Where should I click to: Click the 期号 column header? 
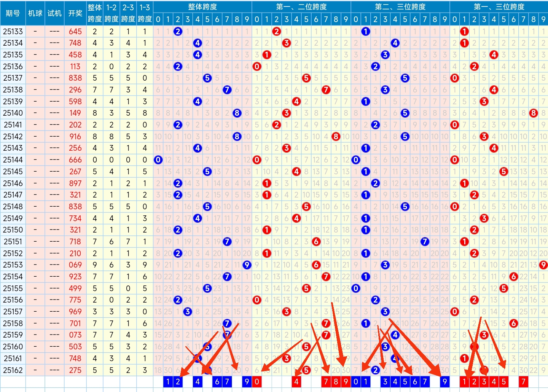(x=13, y=13)
